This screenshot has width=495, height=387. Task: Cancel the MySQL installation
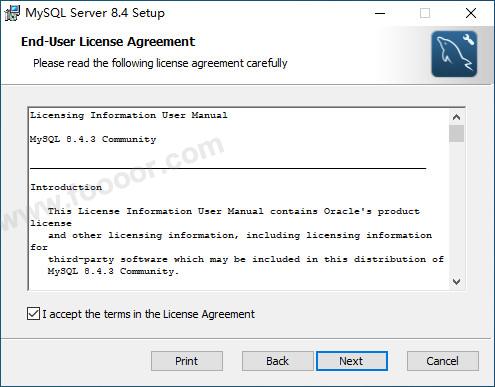pos(443,361)
